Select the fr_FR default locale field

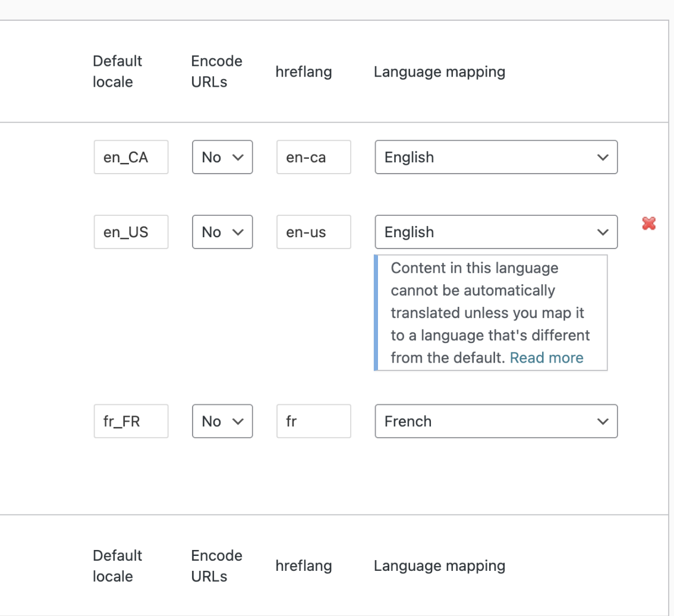click(131, 422)
